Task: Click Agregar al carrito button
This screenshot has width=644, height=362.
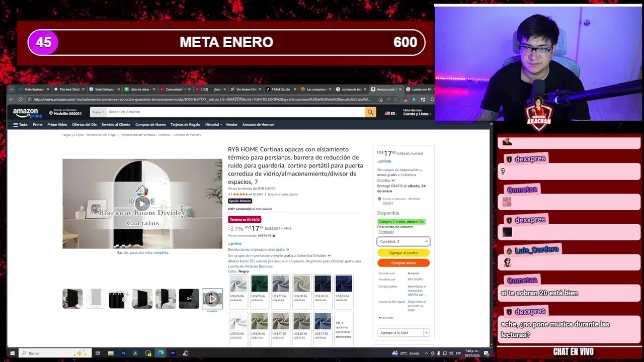Action: tap(404, 253)
